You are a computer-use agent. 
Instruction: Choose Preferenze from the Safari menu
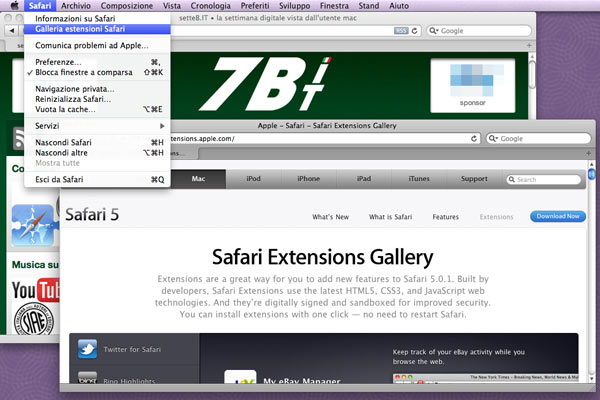(x=58, y=62)
